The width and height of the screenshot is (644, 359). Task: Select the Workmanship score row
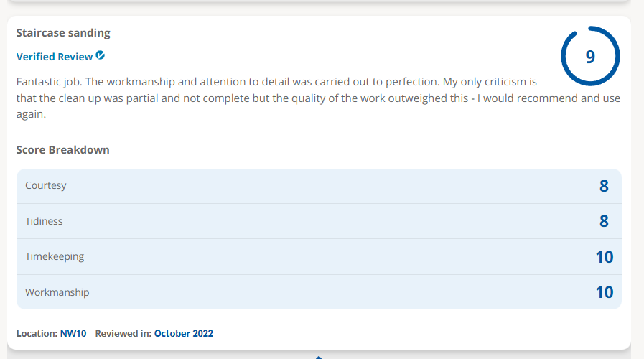tap(319, 292)
